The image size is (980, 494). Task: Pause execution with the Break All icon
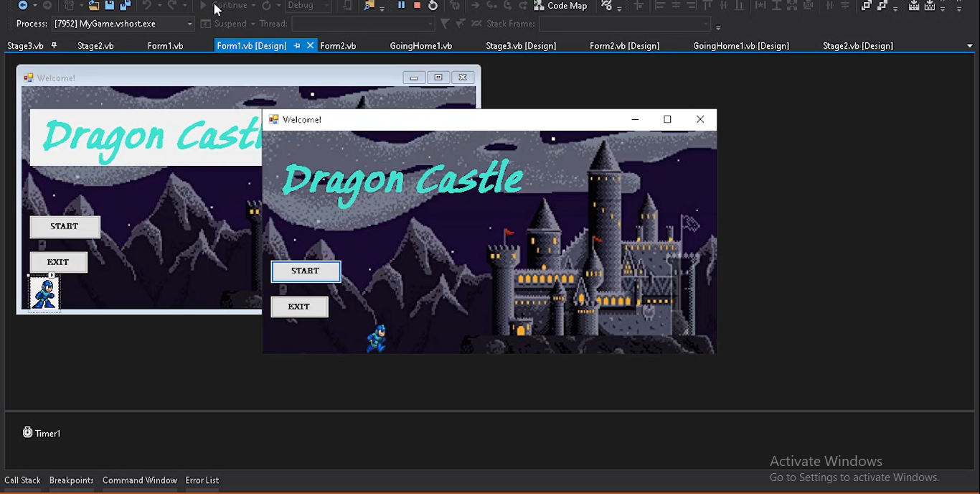(401, 6)
